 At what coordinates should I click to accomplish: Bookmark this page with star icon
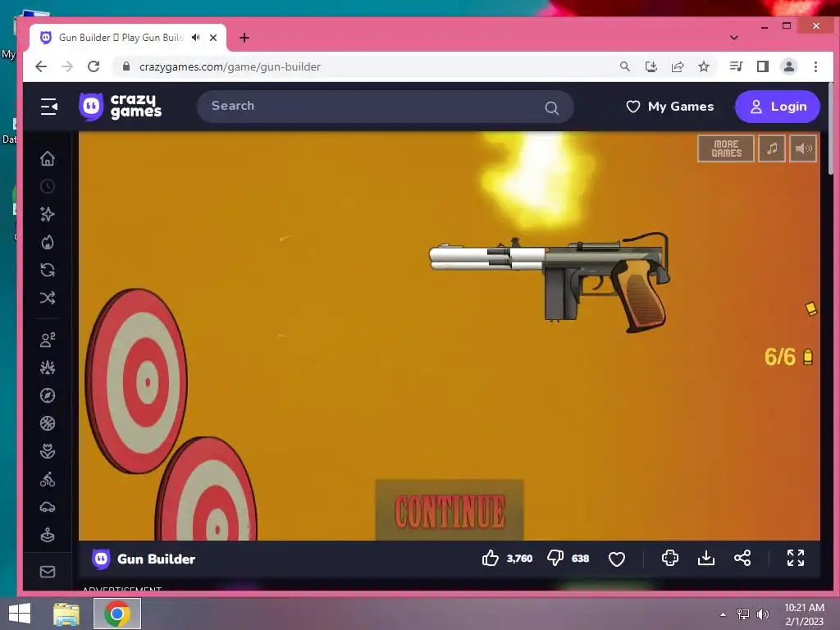704,66
